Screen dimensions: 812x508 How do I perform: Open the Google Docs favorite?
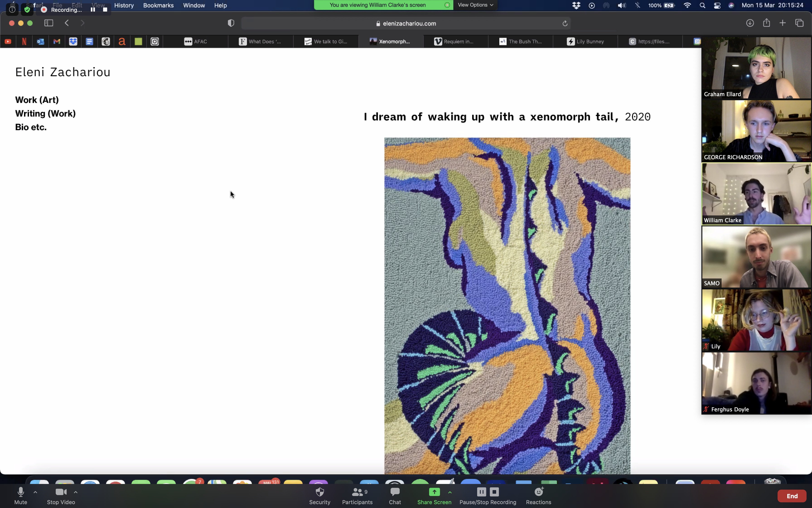89,41
